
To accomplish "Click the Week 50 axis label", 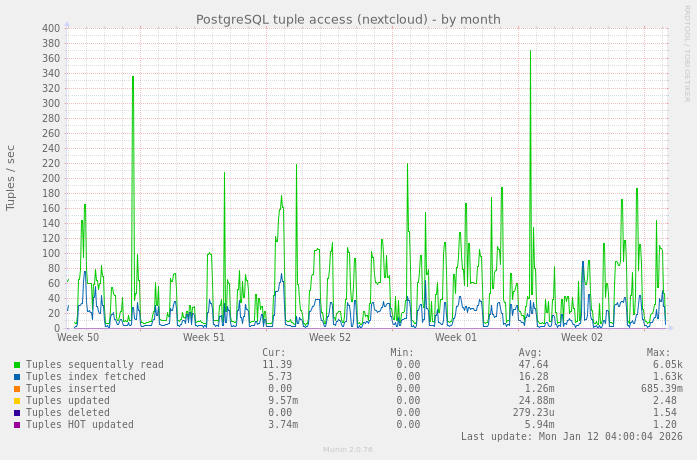I will click(78, 337).
